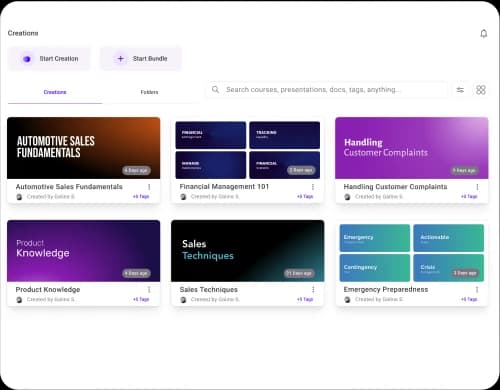Expand tags on Automotive Sales Fundamentals card
The height and width of the screenshot is (390, 500).
[x=141, y=197]
